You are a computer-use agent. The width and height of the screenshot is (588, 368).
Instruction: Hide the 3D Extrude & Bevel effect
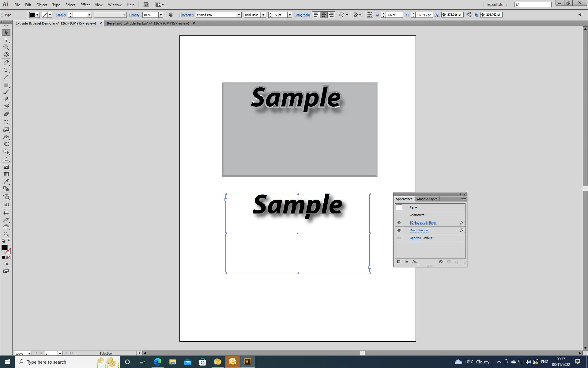pyautogui.click(x=399, y=223)
